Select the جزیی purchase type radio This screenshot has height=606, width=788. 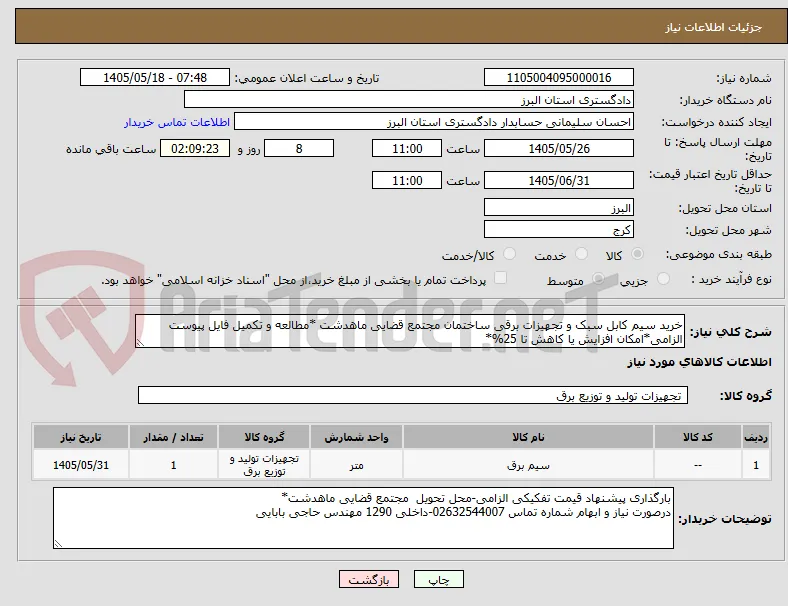click(x=663, y=278)
